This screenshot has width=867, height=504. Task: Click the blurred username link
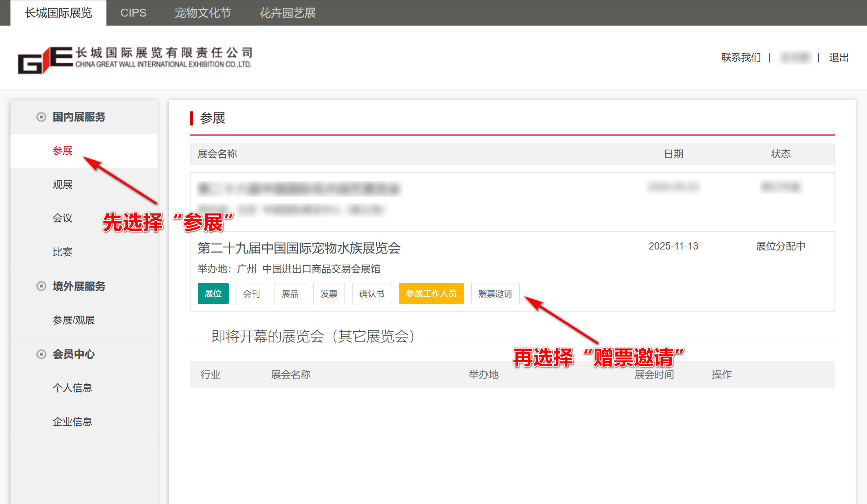click(x=795, y=57)
